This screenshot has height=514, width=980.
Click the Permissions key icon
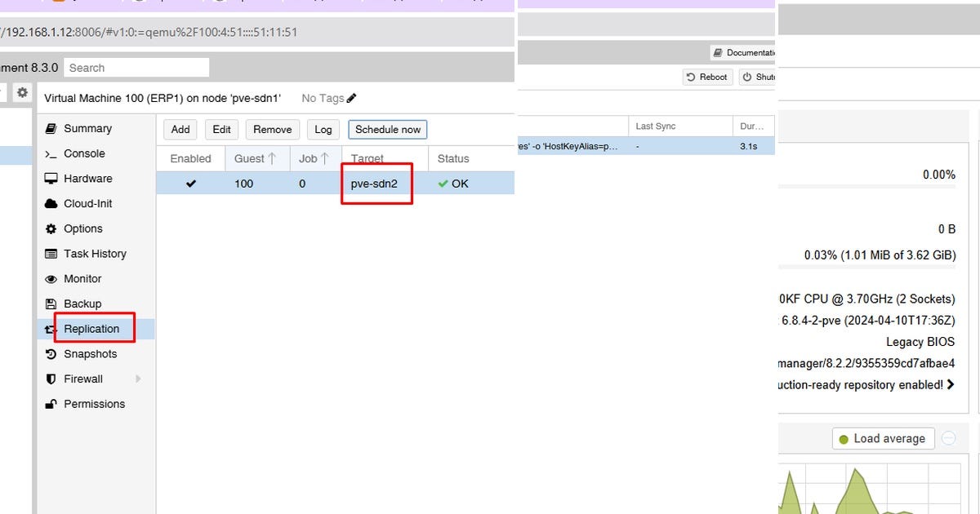pyautogui.click(x=51, y=404)
